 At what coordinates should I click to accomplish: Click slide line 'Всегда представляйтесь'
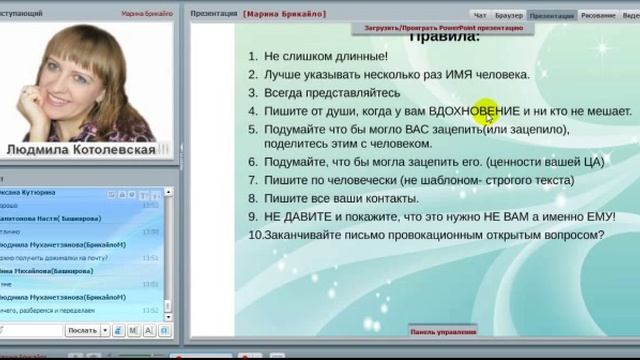click(x=332, y=93)
